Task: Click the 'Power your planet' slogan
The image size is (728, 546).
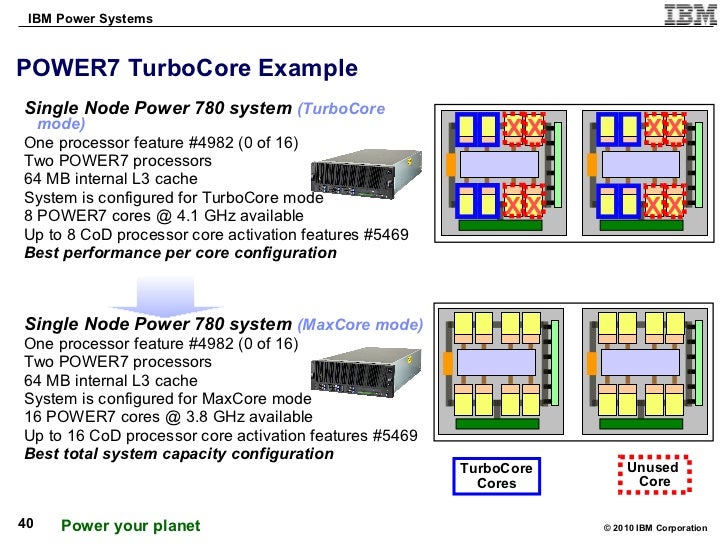Action: [130, 526]
